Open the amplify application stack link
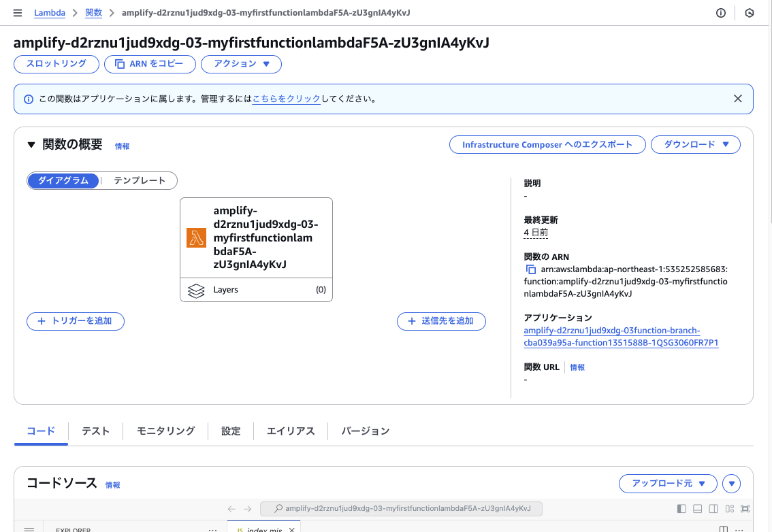 621,337
